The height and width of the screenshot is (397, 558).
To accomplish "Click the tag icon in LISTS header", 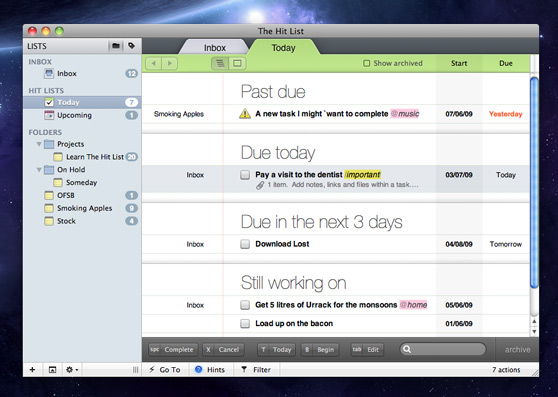I will (131, 46).
